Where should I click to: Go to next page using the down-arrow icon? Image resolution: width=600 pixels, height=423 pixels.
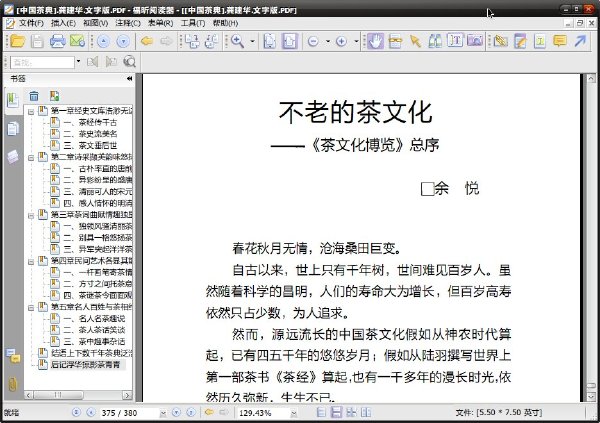(x=123, y=41)
